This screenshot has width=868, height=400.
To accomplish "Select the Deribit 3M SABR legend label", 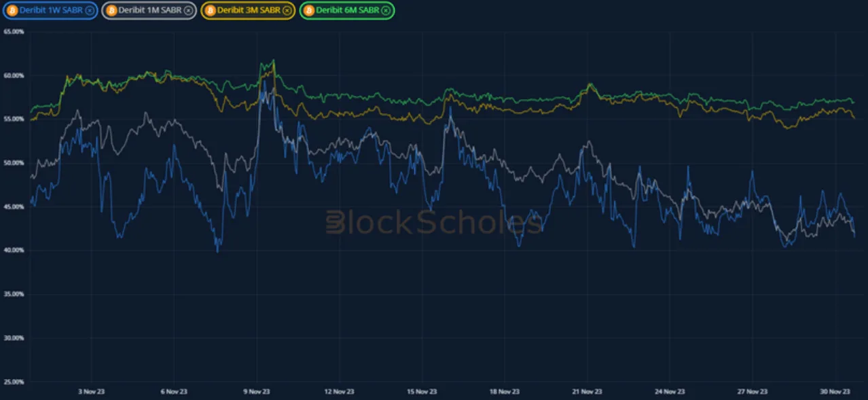I will pos(249,10).
